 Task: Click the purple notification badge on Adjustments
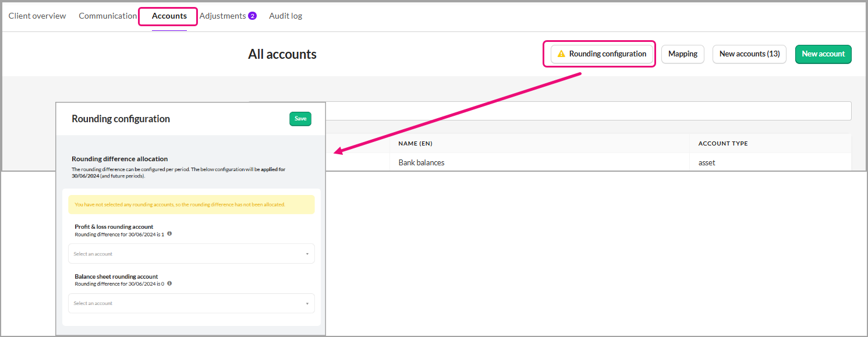[251, 15]
